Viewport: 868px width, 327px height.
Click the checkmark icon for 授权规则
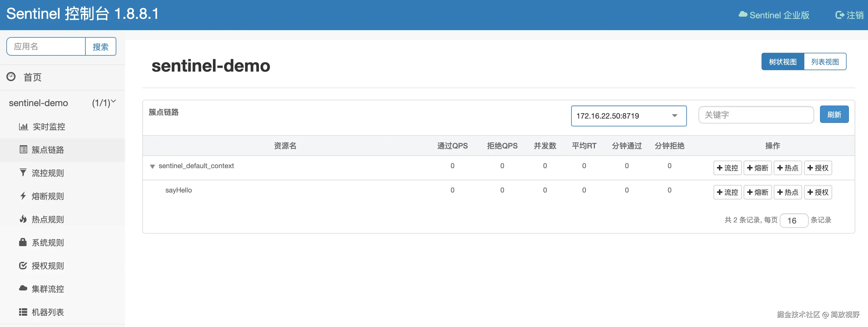[23, 266]
